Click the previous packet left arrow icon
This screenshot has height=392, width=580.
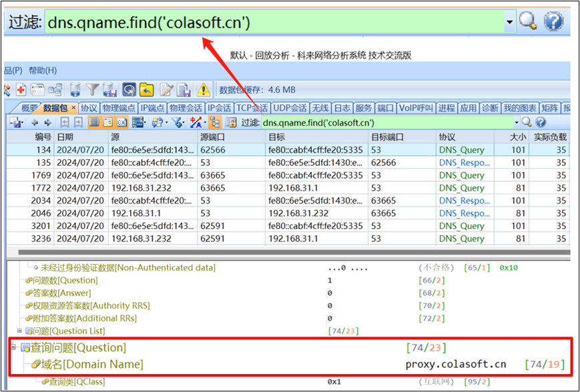[35, 123]
